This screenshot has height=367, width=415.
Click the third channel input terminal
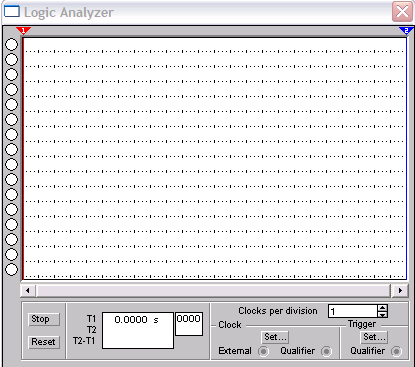click(x=12, y=74)
